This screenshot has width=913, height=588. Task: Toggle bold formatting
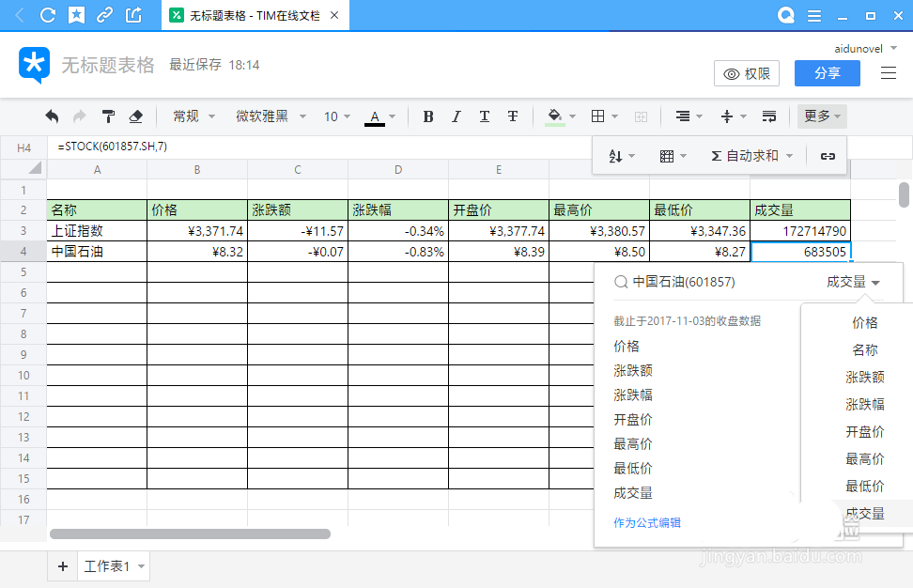click(428, 116)
